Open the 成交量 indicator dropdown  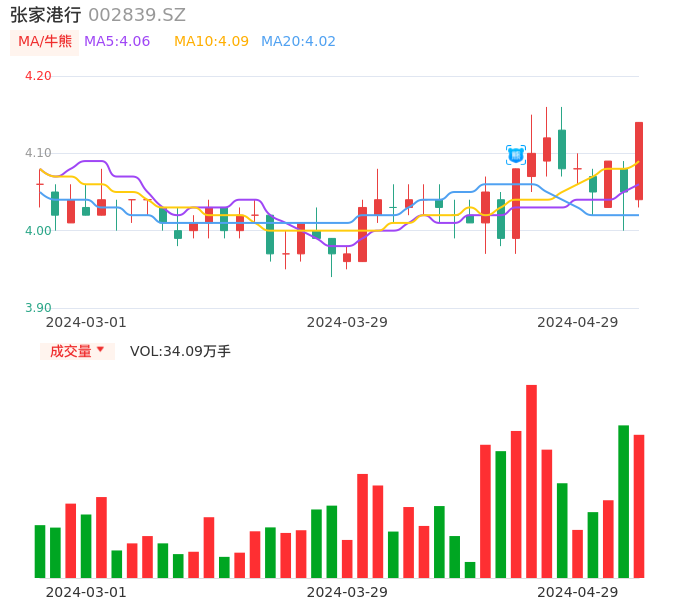77,351
